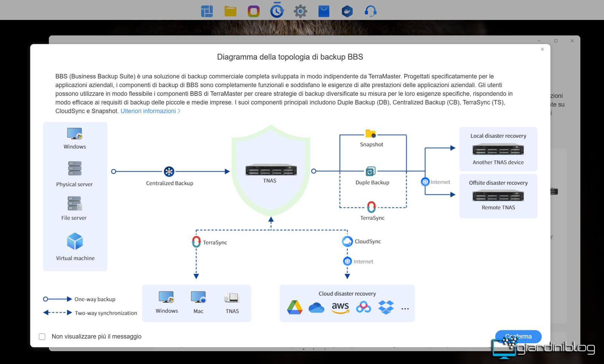Open the App Center shopping bag icon

(x=324, y=11)
